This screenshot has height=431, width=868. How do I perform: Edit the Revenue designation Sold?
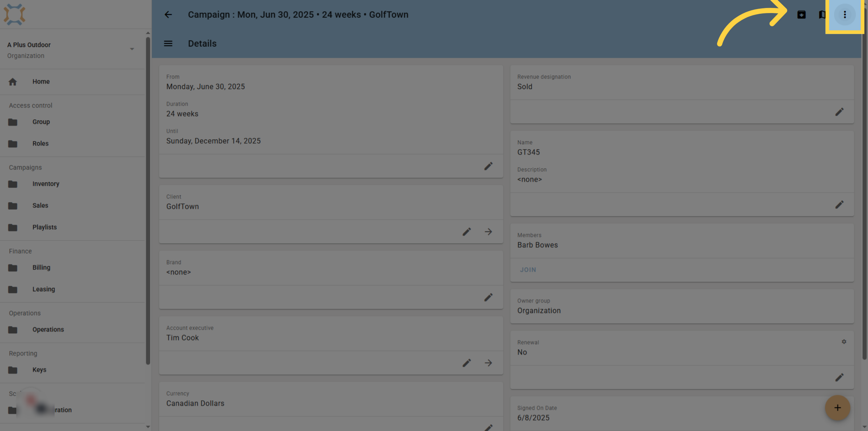839,112
